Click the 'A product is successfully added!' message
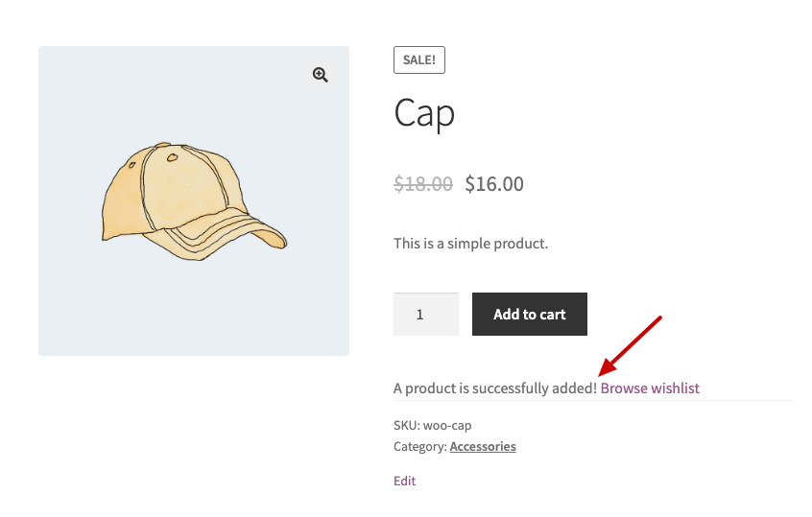This screenshot has height=517, width=812. pyautogui.click(x=495, y=388)
